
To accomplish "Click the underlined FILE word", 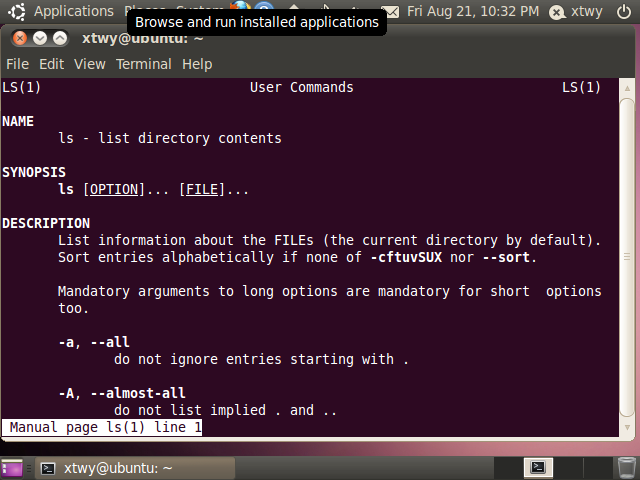I will coord(202,189).
